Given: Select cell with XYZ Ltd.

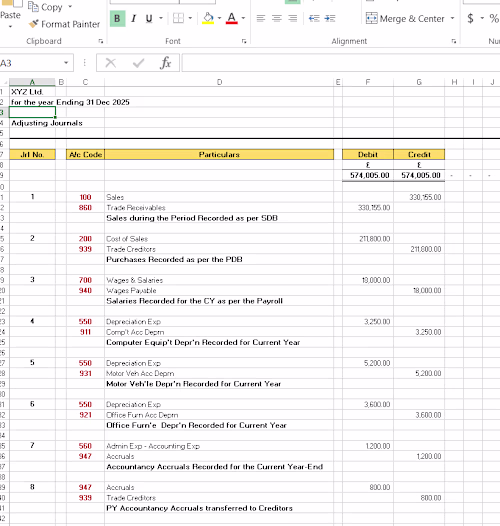Looking at the screenshot, I should 32,92.
